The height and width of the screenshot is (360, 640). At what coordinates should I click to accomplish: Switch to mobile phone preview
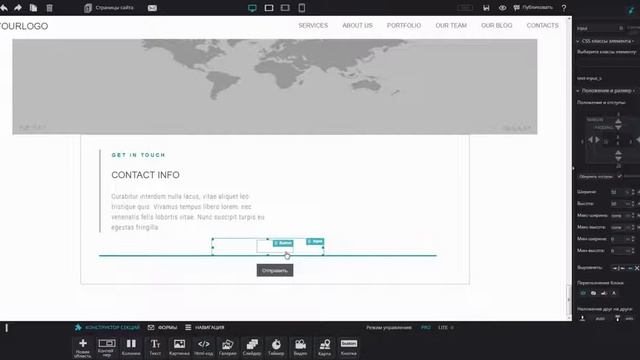point(302,8)
